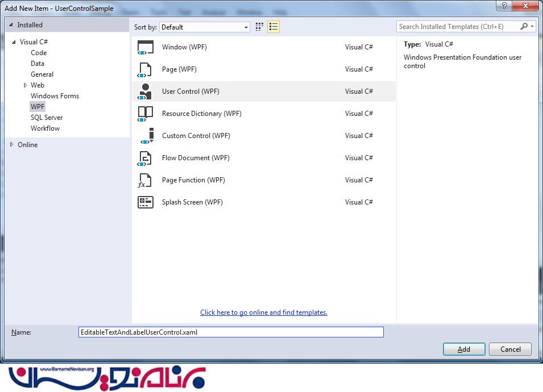Click the Flow Document (WPF) icon

(x=146, y=158)
